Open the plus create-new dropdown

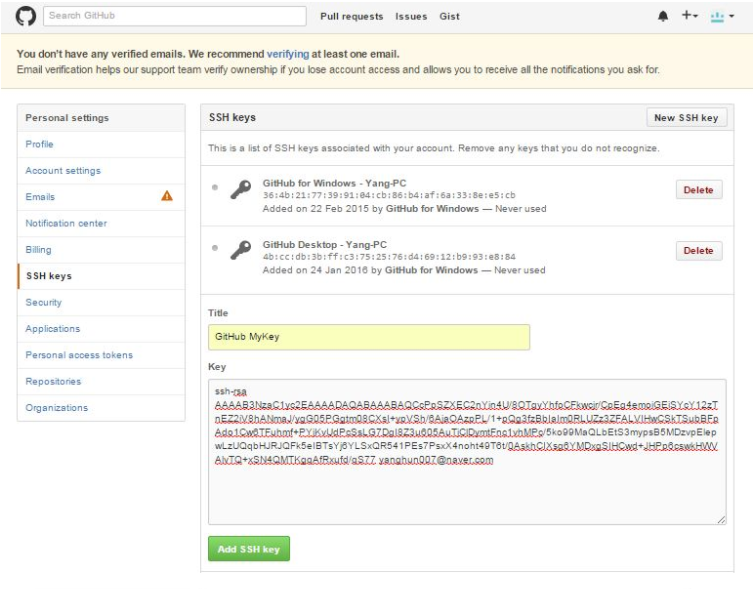[690, 15]
